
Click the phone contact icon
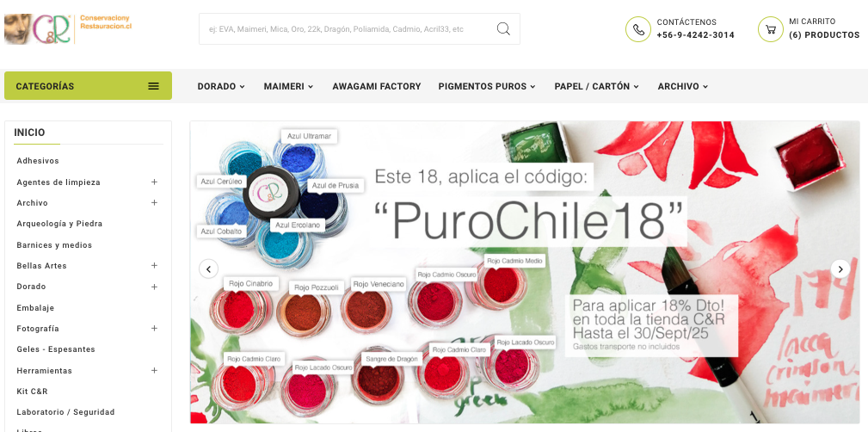coord(638,28)
